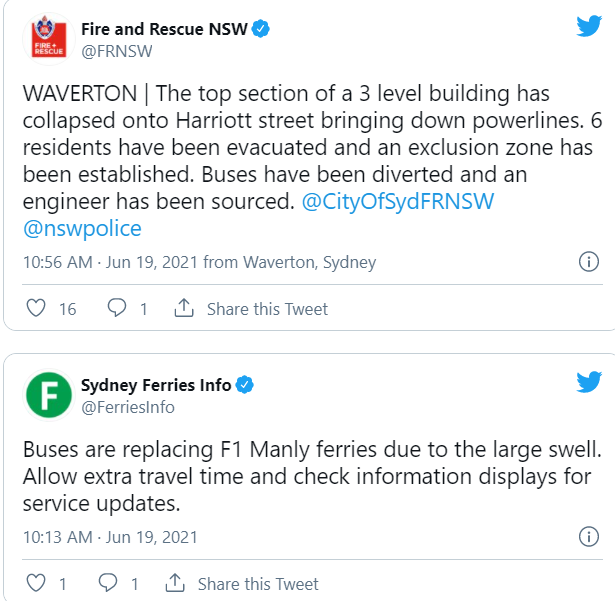Like the Sydney Ferries Info tweet
This screenshot has height=601, width=615.
[x=36, y=583]
